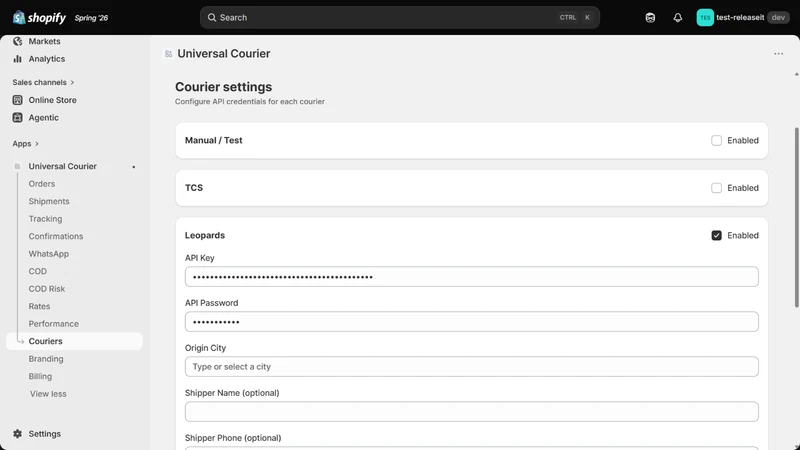Go to Orders subpage
Viewport: 800px width, 450px height.
41,184
